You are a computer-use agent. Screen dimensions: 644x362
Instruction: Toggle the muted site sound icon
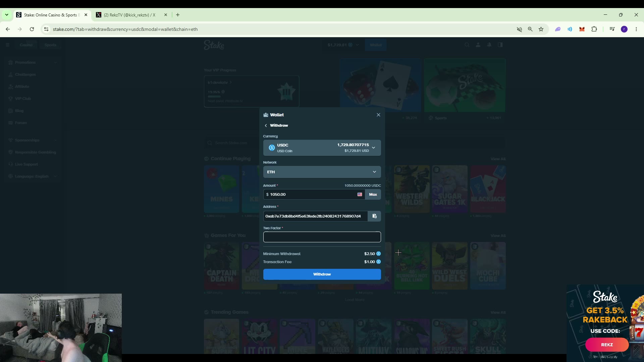tap(519, 29)
